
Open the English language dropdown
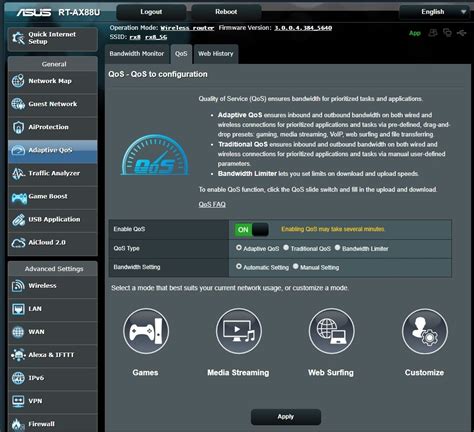pos(436,12)
